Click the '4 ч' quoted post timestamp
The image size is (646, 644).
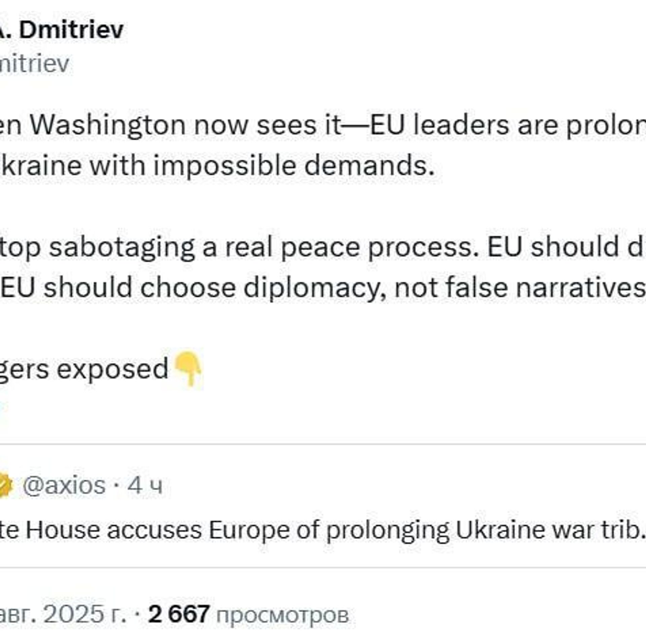[145, 485]
